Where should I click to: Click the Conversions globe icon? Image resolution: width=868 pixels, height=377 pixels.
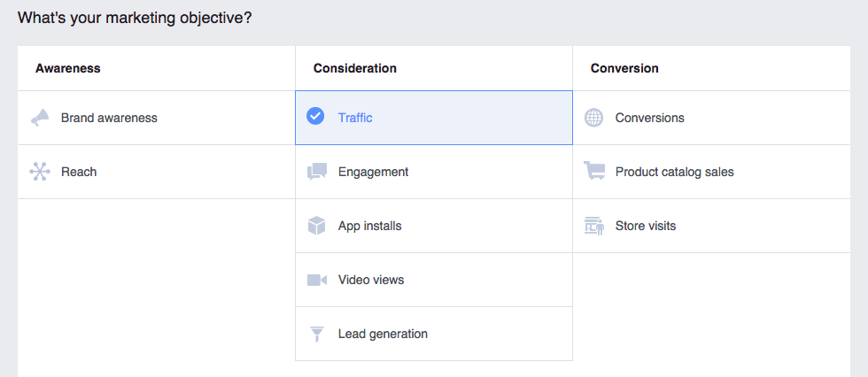593,118
